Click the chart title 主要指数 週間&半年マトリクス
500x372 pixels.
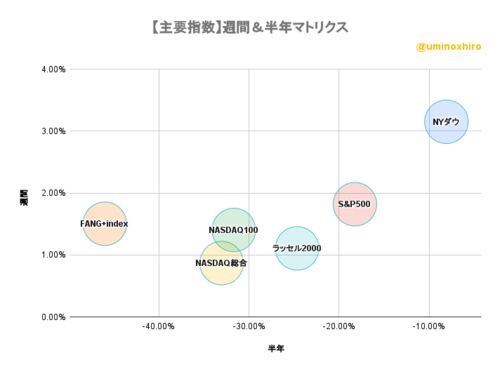(x=250, y=27)
